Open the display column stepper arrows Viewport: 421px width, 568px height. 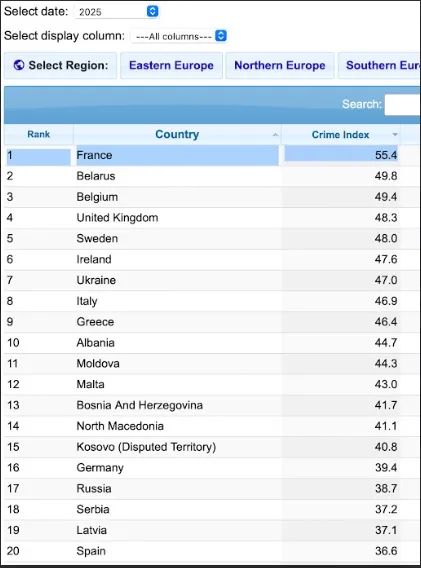[221, 36]
